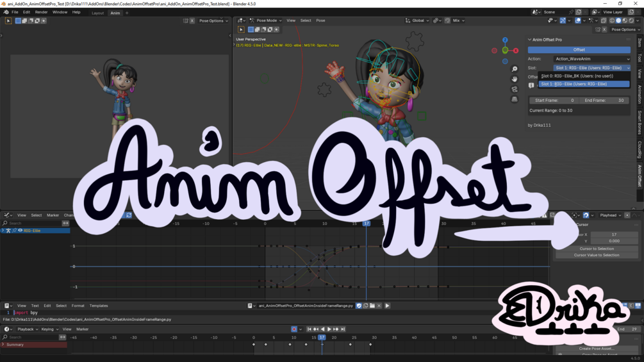Click the pin icon next to Scene
Viewport: 644px width, 362px height.
[571, 12]
